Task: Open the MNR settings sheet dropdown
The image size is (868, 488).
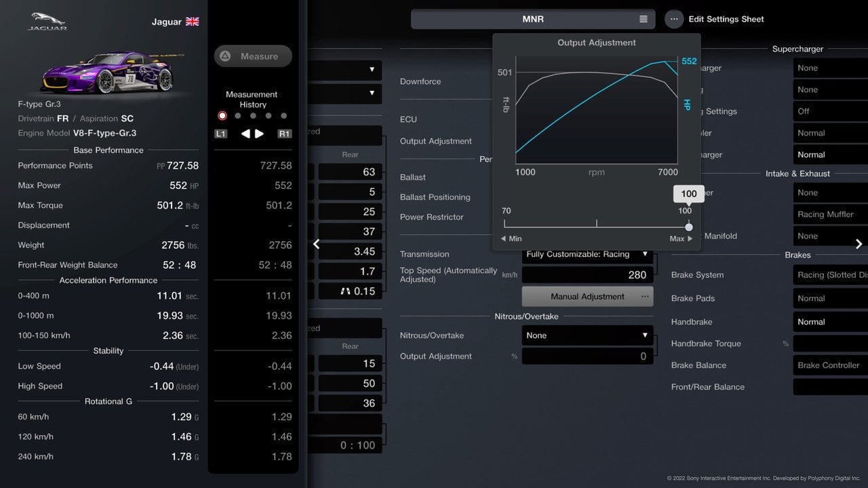Action: pos(533,19)
